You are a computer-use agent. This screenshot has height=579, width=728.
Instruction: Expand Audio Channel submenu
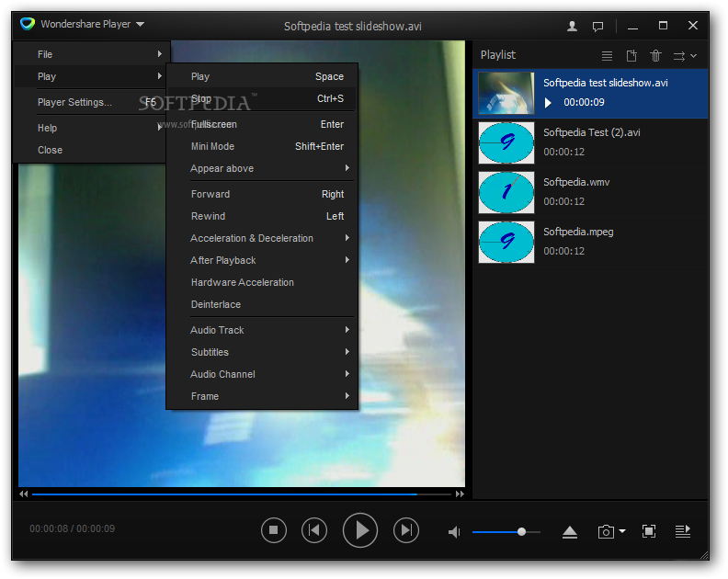[262, 374]
